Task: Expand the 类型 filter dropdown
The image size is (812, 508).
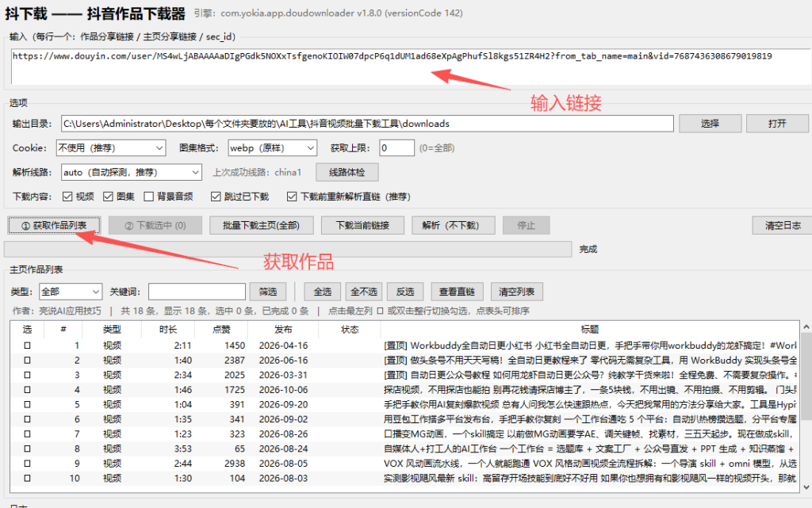Action: click(x=71, y=292)
